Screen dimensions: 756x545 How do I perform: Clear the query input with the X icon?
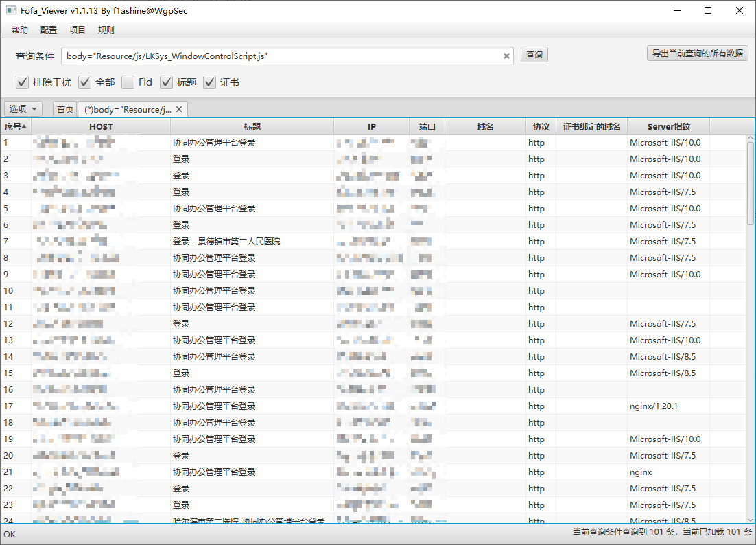click(x=507, y=56)
